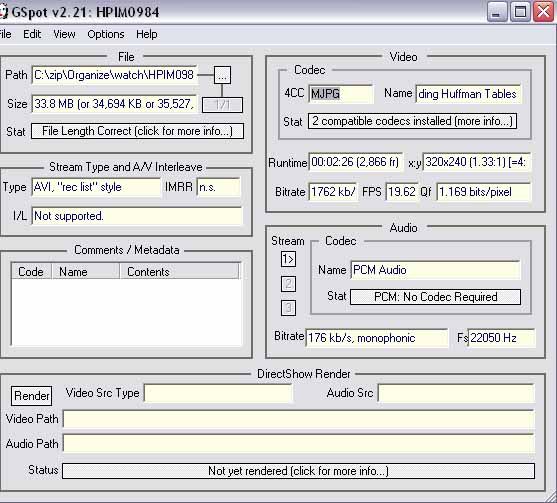Click the I/L Not supported field

[137, 216]
